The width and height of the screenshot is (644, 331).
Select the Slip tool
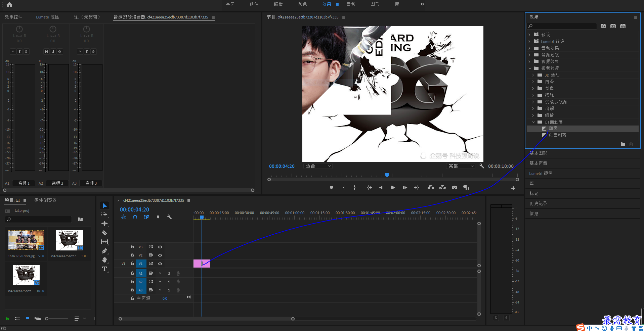point(104,242)
